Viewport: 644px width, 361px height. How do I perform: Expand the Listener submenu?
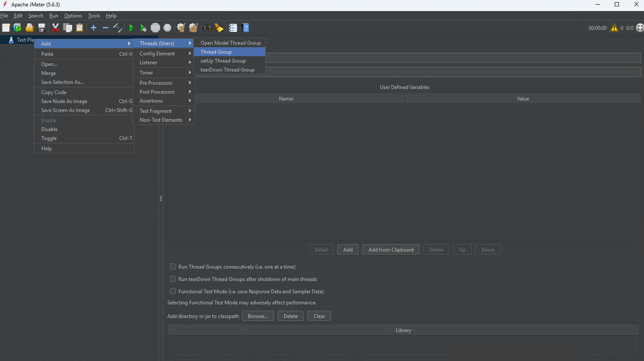pos(164,62)
